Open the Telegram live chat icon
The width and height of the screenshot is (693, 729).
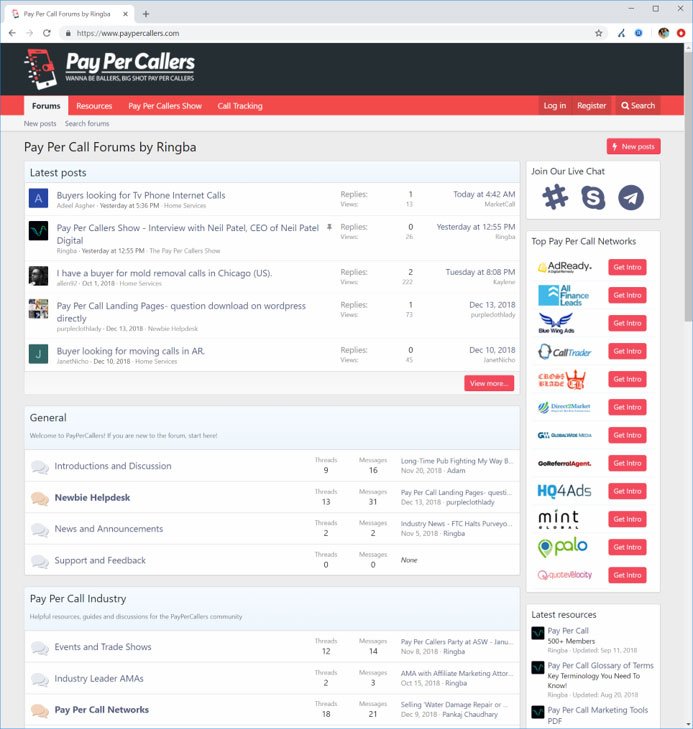pos(631,198)
